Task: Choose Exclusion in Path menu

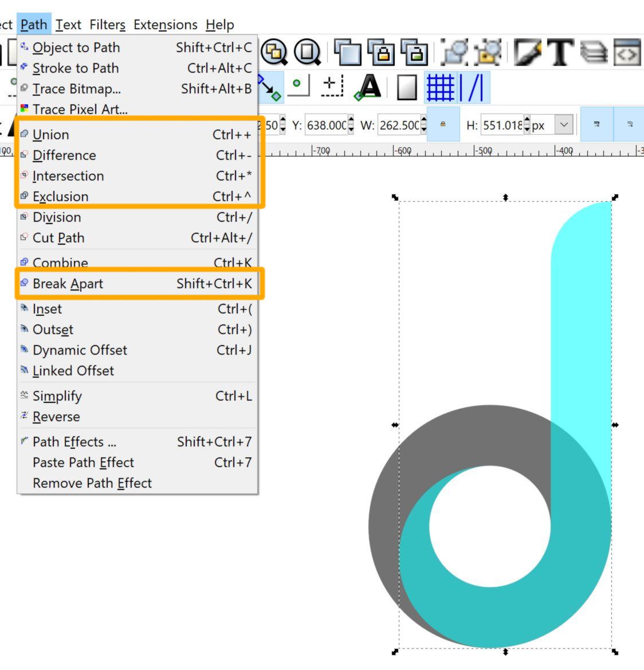Action: click(137, 196)
